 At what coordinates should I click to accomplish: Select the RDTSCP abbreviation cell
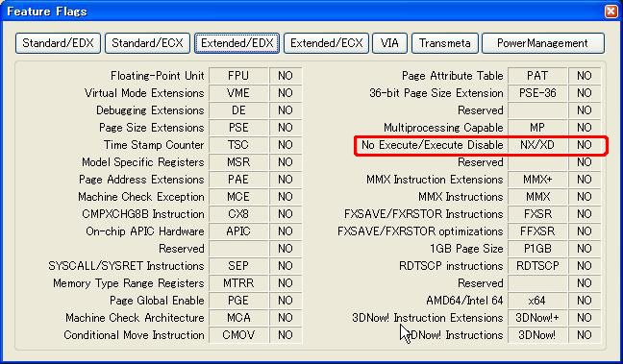(x=537, y=266)
